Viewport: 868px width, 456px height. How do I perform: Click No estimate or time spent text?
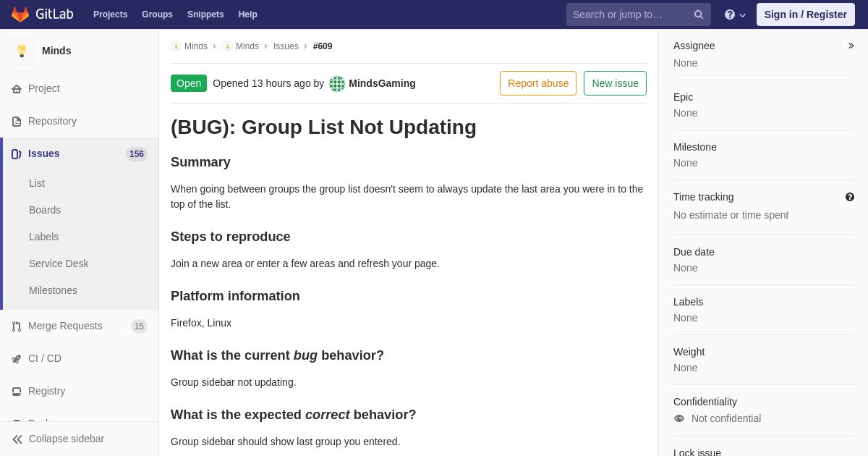click(x=731, y=215)
